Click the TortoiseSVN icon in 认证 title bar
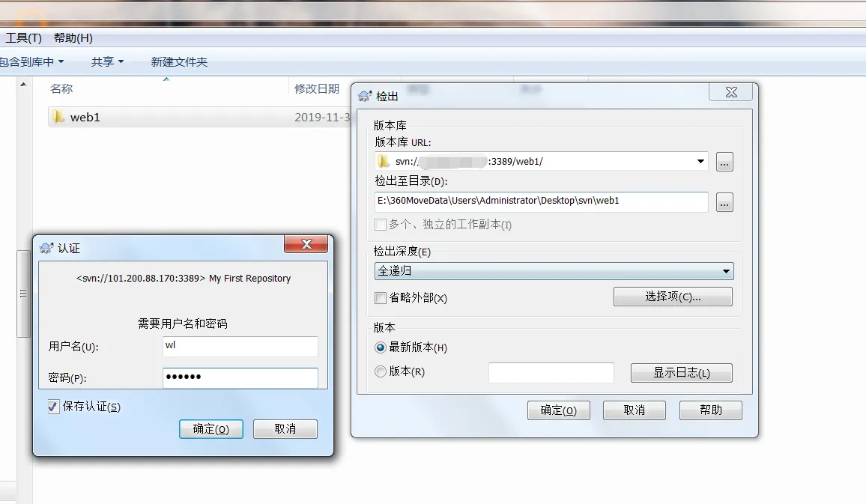The width and height of the screenshot is (866, 504). coord(46,249)
